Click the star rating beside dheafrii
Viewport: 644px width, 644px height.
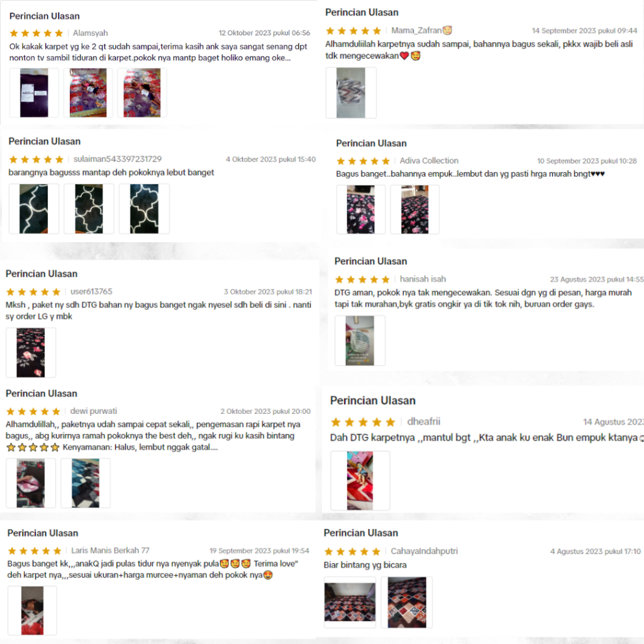pyautogui.click(x=363, y=422)
